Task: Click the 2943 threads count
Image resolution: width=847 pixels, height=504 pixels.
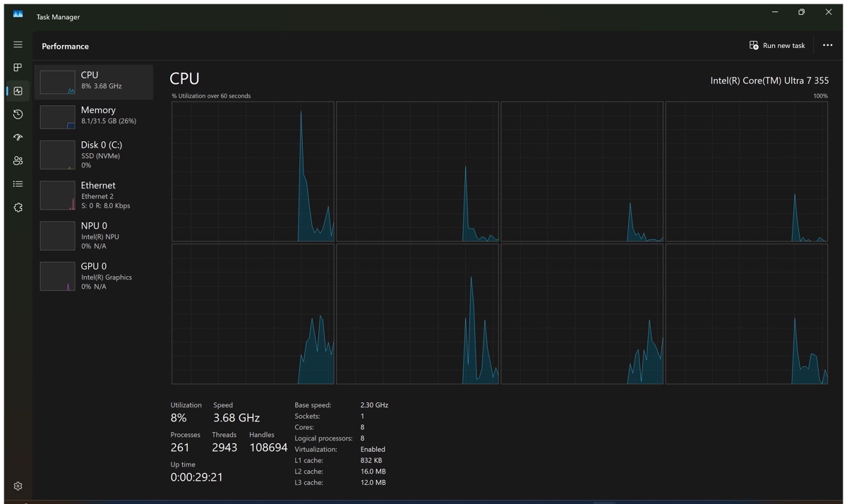Action: pos(224,448)
